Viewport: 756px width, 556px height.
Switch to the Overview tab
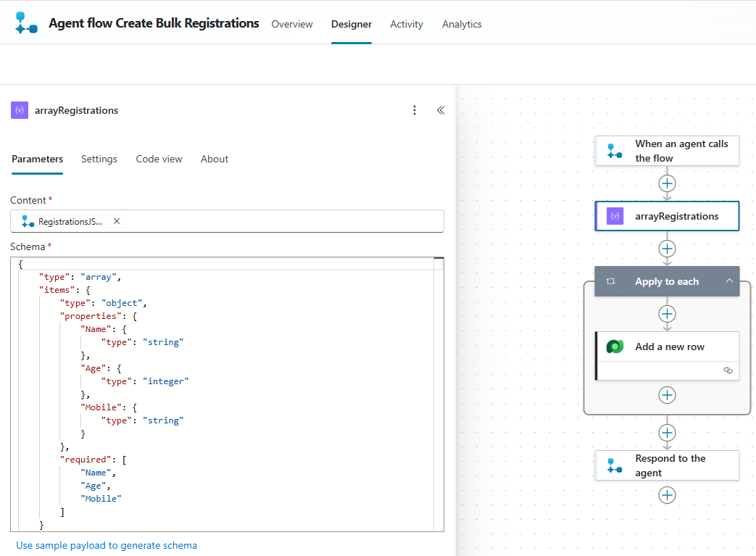292,24
